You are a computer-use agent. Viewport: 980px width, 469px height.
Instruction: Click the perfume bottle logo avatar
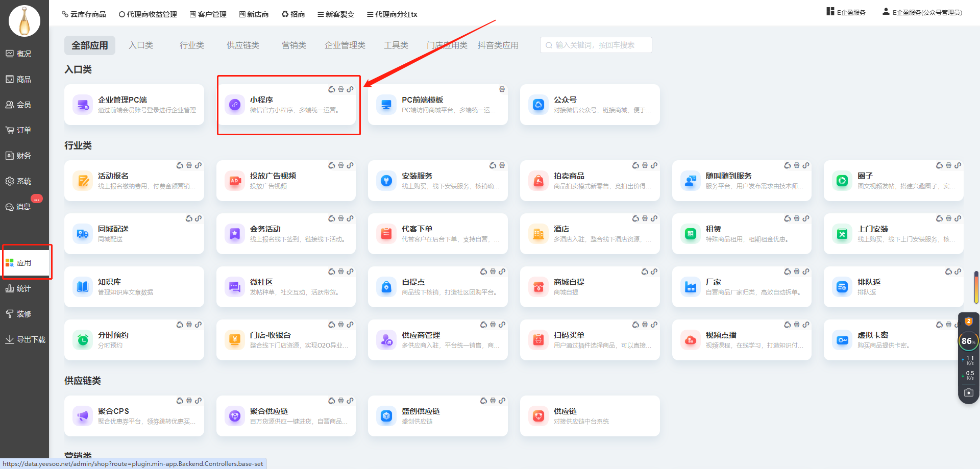pyautogui.click(x=24, y=21)
